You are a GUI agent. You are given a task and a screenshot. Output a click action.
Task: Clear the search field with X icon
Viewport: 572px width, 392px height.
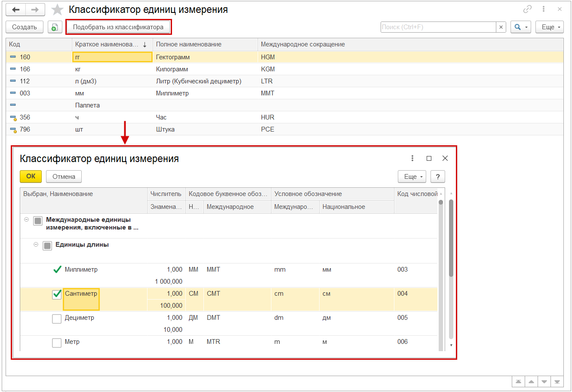501,27
